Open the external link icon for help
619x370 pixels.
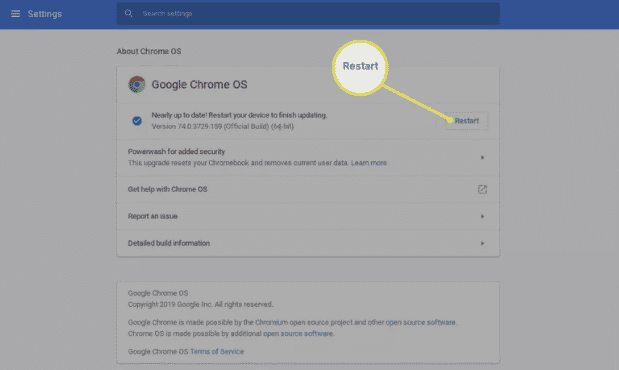(482, 190)
